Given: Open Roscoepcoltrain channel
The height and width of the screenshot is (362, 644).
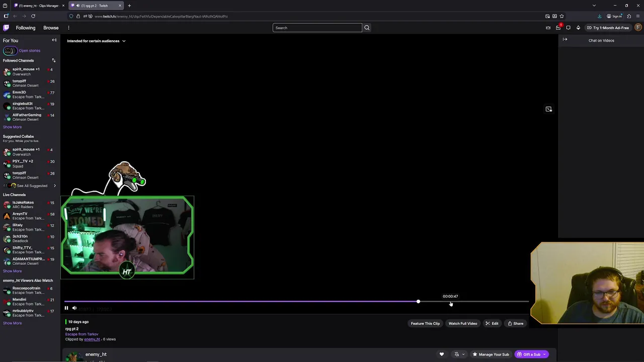Looking at the screenshot, I should click(x=30, y=290).
